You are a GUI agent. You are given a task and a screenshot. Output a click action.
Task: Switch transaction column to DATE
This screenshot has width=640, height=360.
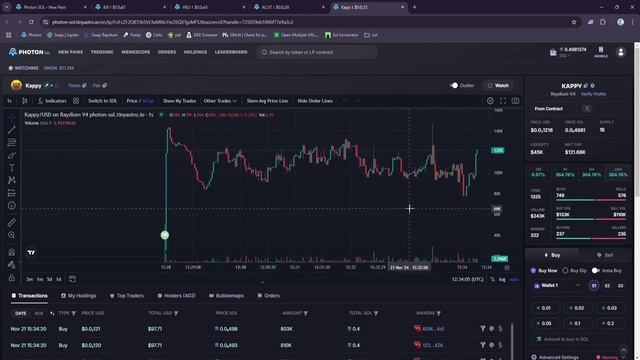[20, 313]
